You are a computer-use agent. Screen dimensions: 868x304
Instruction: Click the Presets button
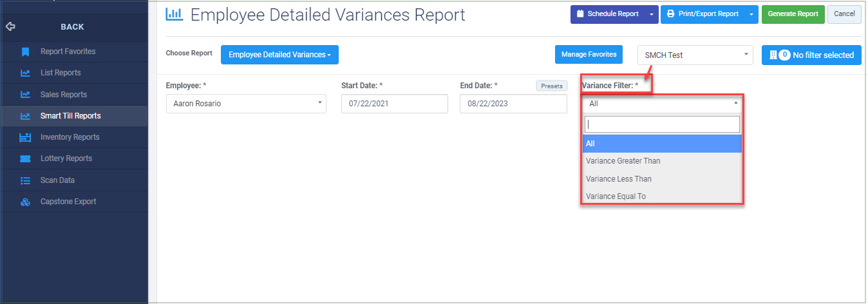551,86
